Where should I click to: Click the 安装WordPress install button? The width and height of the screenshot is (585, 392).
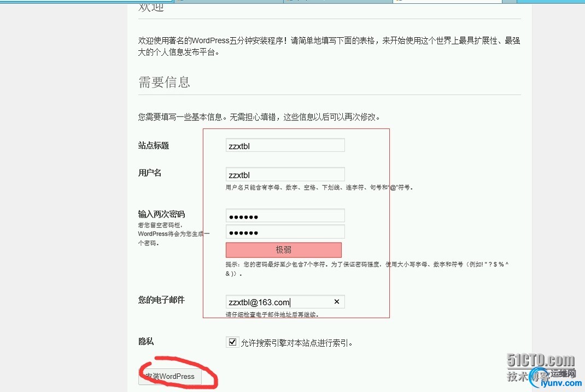169,376
